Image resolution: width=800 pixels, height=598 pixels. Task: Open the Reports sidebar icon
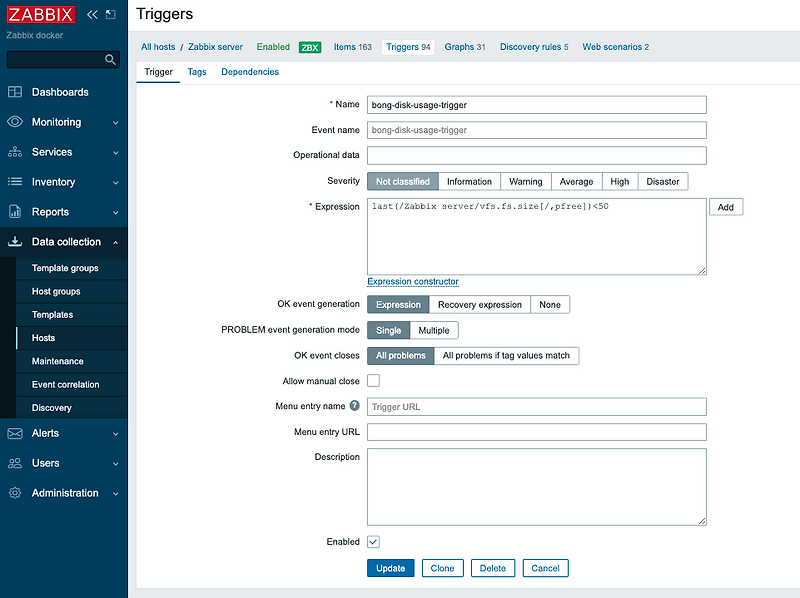pos(15,211)
